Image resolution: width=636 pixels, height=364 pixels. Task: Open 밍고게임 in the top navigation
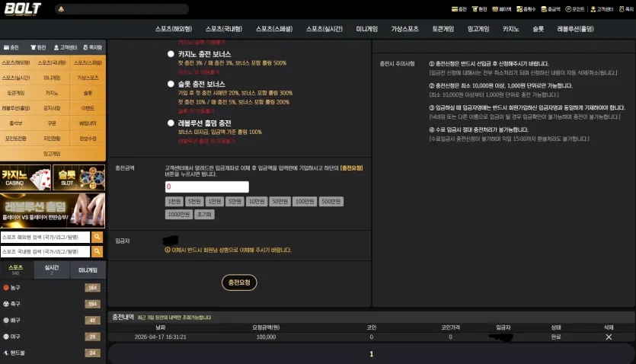pyautogui.click(x=478, y=29)
